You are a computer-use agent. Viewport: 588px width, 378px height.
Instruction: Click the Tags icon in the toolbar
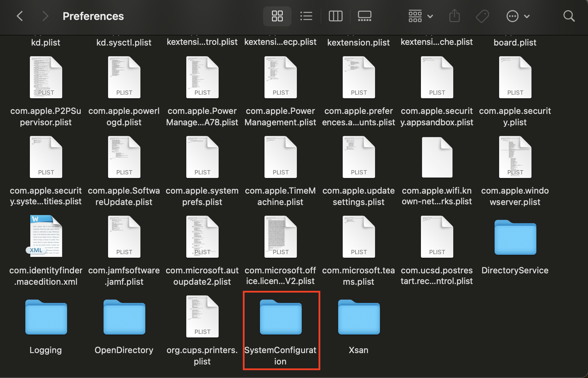coord(482,16)
